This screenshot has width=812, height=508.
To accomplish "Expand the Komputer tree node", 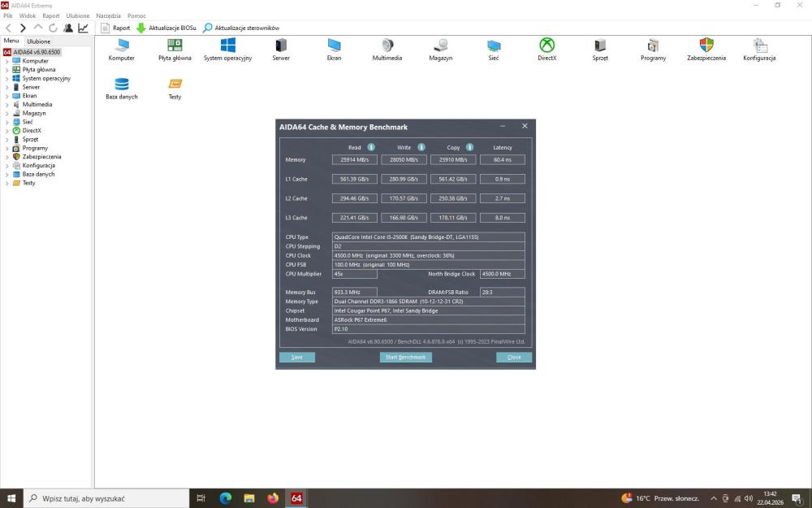I will coord(6,61).
